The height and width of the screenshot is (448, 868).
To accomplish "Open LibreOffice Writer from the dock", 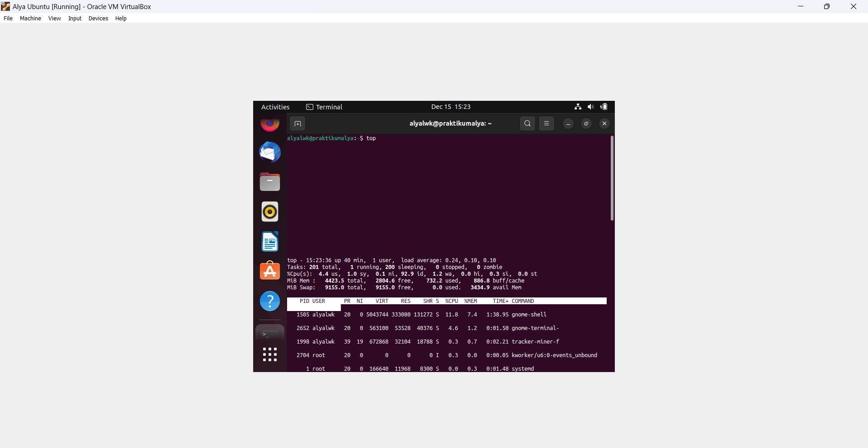I will 270,241.
